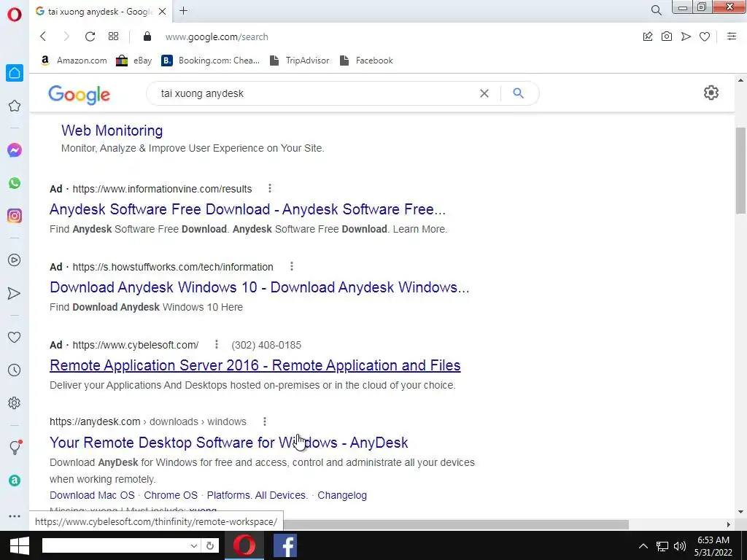This screenshot has width=747, height=560.
Task: Open My Flow arrow icon in sidebar
Action: pos(15,293)
